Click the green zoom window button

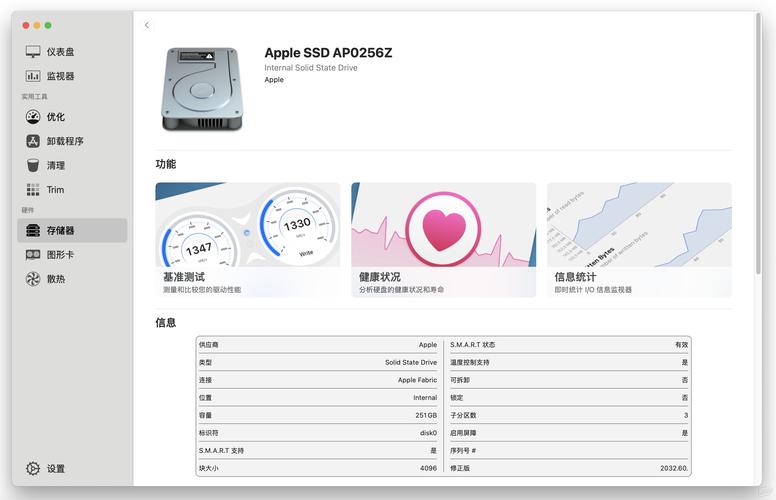click(x=48, y=25)
